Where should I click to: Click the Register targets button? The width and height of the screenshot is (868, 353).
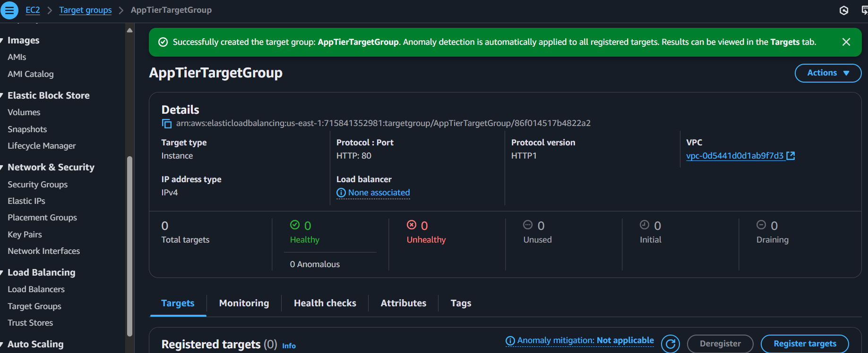pyautogui.click(x=805, y=344)
